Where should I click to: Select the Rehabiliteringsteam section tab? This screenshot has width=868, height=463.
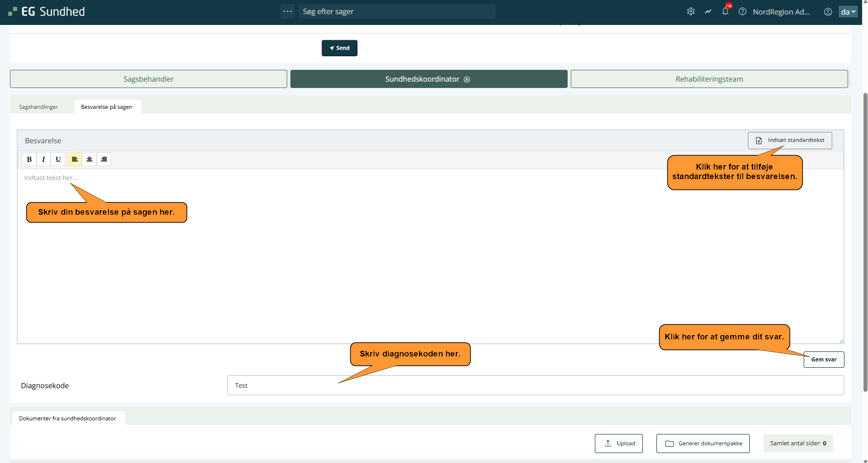point(709,79)
